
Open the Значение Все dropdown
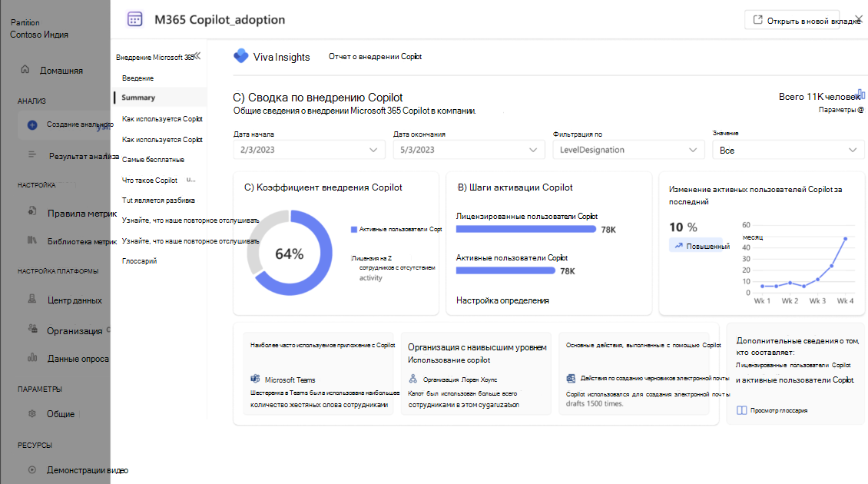(x=788, y=150)
